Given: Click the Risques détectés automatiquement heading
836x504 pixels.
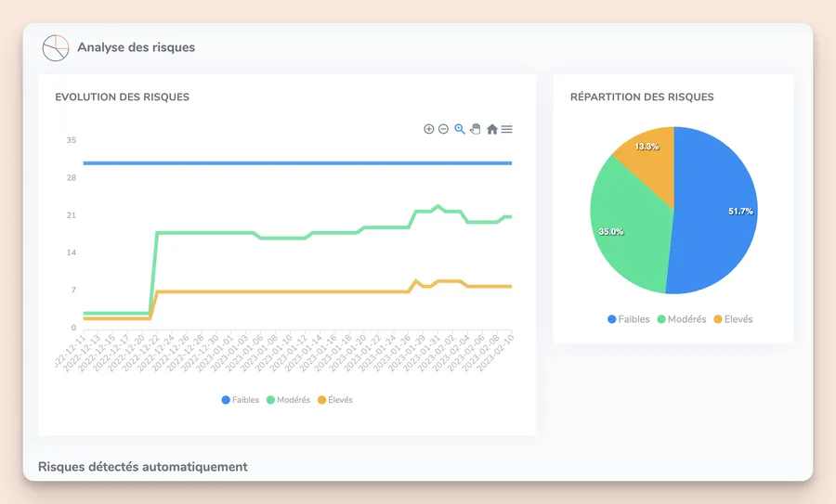Looking at the screenshot, I should (143, 467).
